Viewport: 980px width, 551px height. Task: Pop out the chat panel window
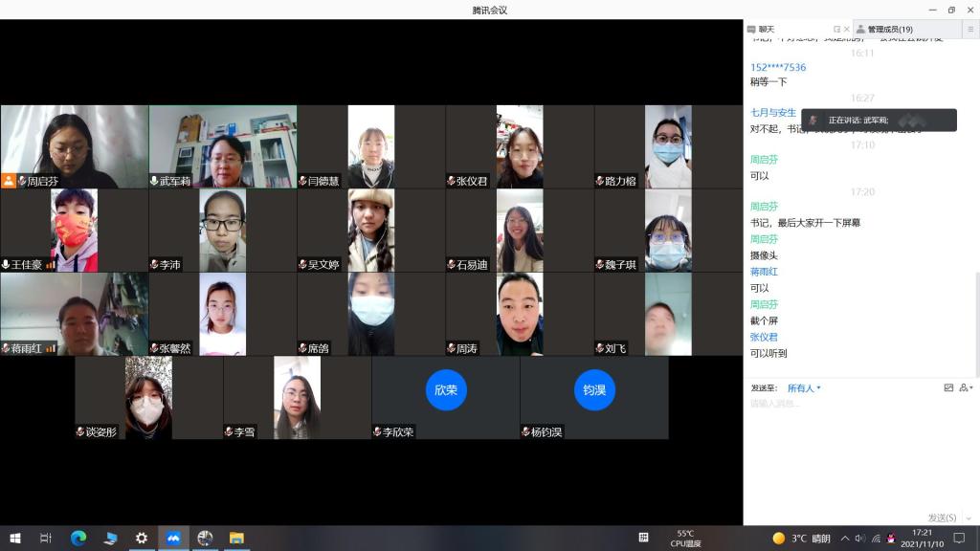[x=836, y=30]
